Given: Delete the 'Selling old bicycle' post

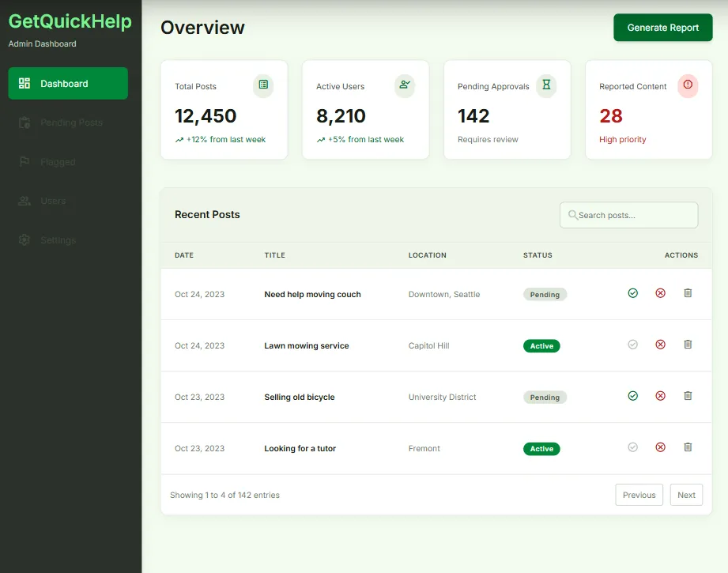Looking at the screenshot, I should click(688, 396).
